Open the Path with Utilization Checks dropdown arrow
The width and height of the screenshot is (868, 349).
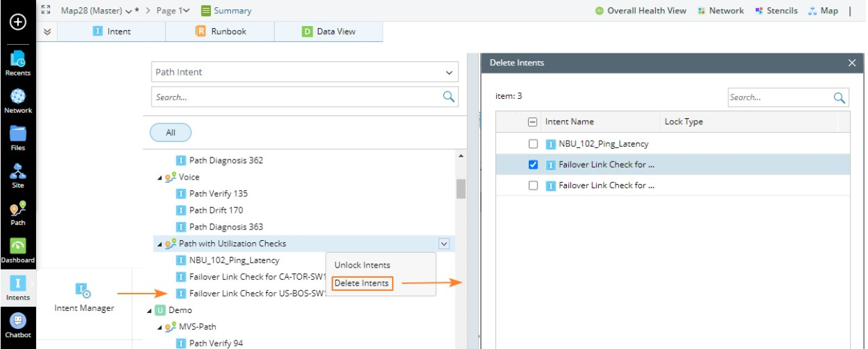coord(444,244)
